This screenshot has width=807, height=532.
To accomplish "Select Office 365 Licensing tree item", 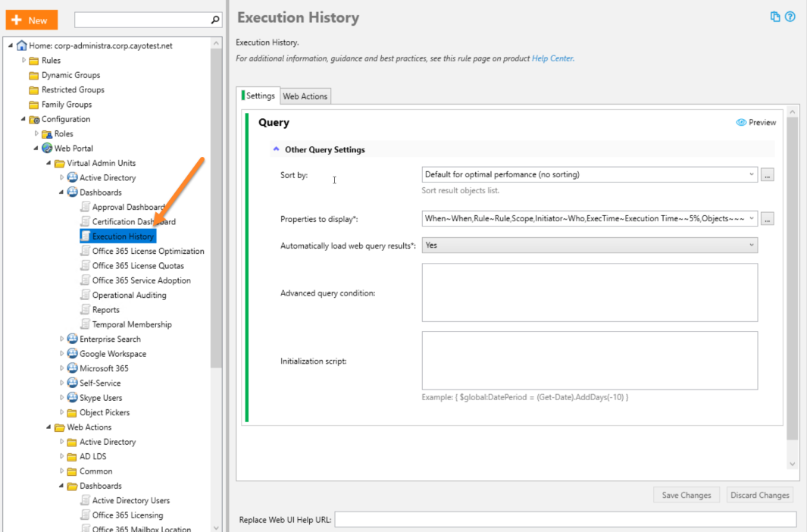I will [x=127, y=515].
